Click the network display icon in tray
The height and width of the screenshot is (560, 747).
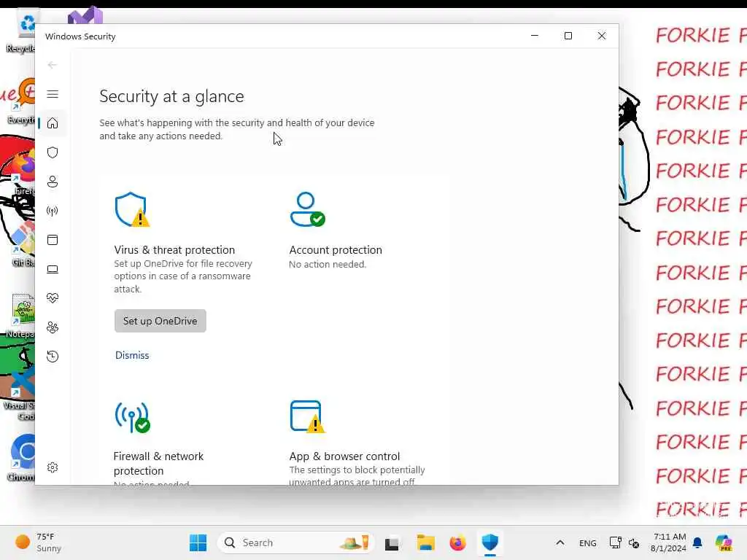coord(616,542)
